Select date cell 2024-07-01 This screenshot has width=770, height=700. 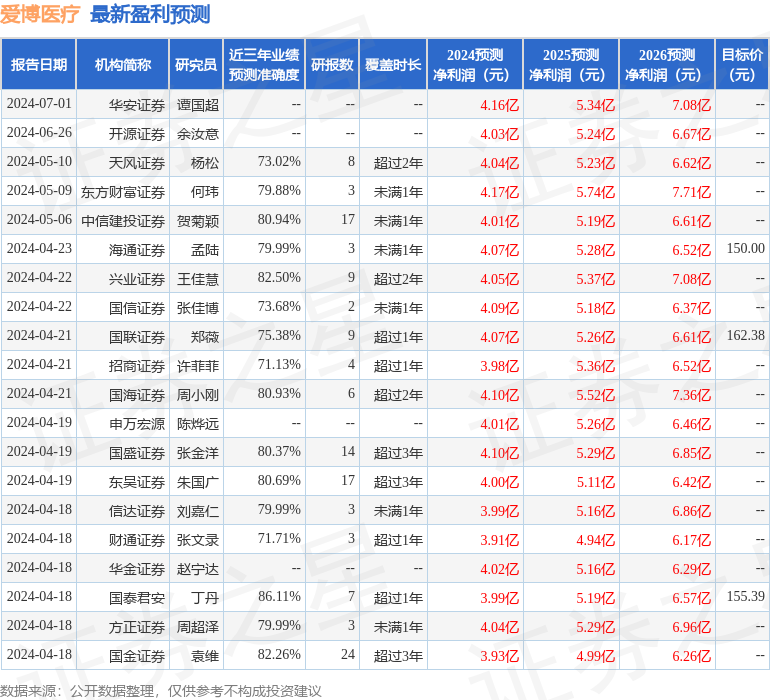pyautogui.click(x=39, y=104)
